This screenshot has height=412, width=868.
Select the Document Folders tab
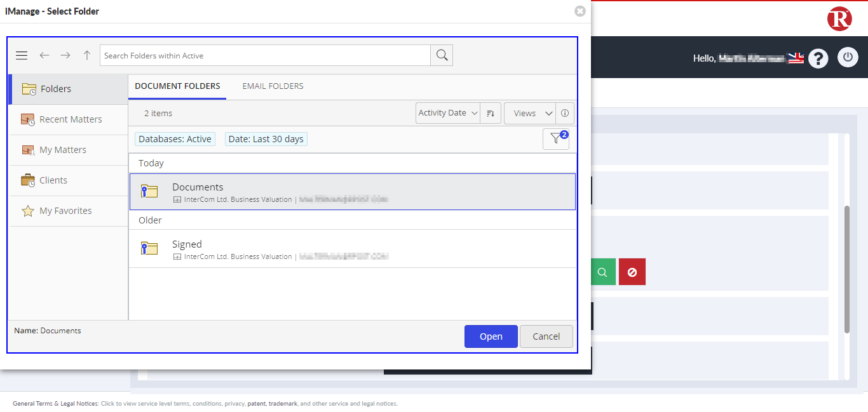coord(177,86)
